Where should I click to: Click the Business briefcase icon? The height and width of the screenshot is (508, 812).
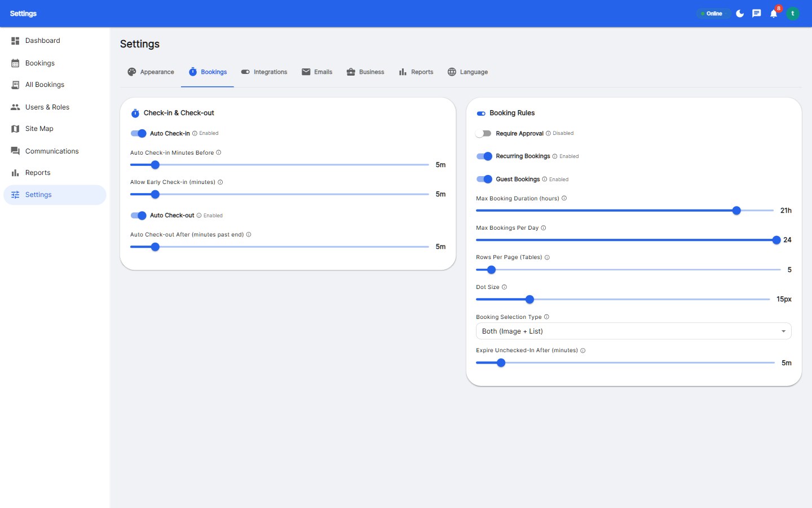[x=351, y=72]
